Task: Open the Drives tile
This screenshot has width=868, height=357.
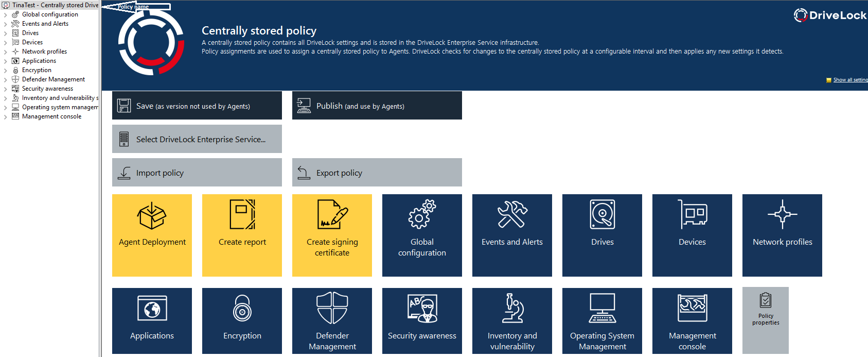Action: [x=602, y=235]
